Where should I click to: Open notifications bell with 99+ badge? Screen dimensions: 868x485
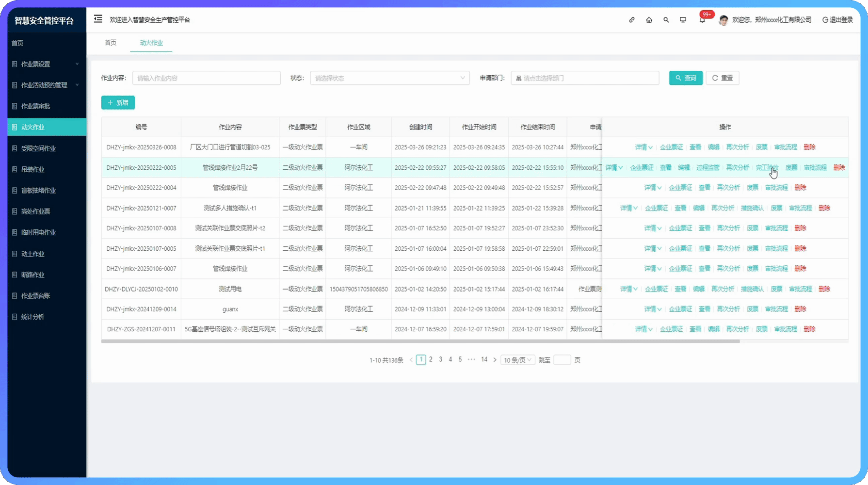coord(702,20)
